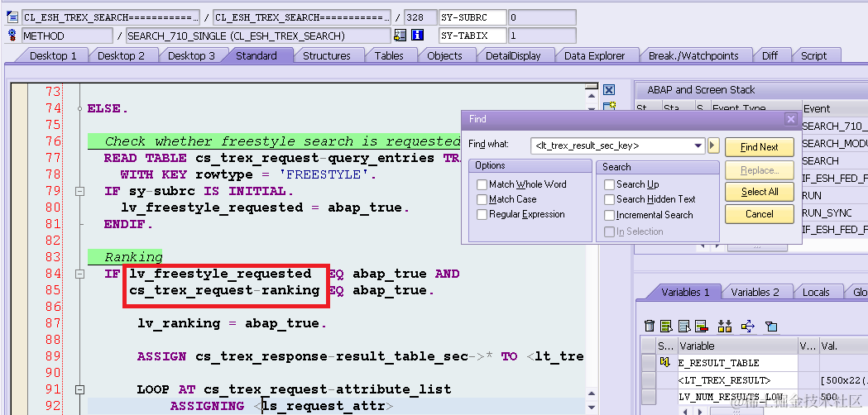Click the navigate-to-source icon after SEARCH_710_SINGLE
868x415 pixels.
(400, 36)
